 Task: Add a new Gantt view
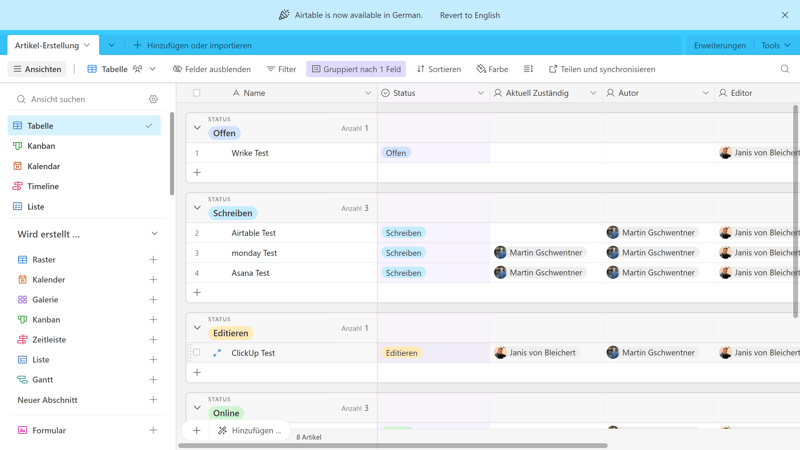(x=153, y=380)
